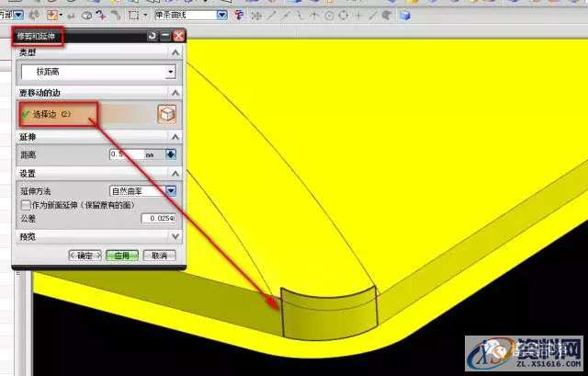The width and height of the screenshot is (588, 376).
Task: Click the cube body-selection icon in dialog
Action: point(167,114)
